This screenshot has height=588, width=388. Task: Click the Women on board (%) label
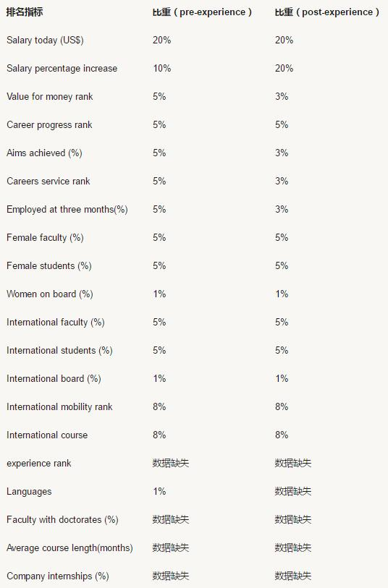pyautogui.click(x=49, y=294)
